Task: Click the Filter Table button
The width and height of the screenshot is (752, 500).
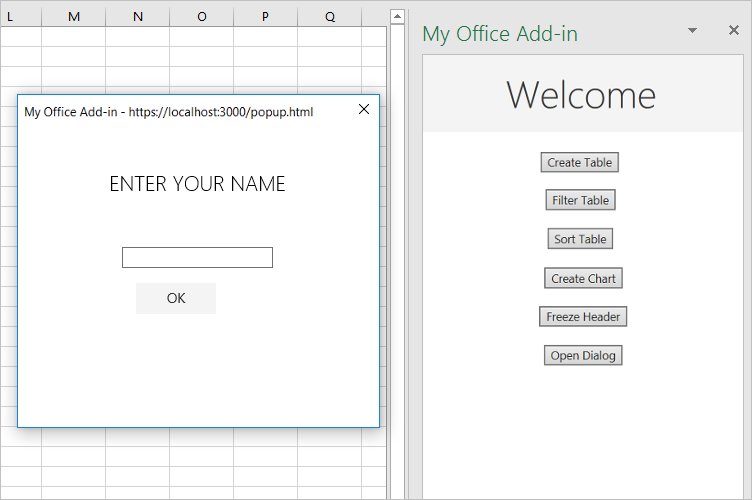Action: point(580,200)
